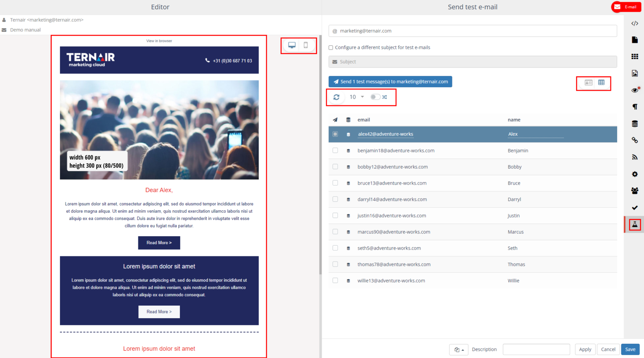Screen dimensions: 644x358
Task: Click the Description text field
Action: [x=536, y=350]
